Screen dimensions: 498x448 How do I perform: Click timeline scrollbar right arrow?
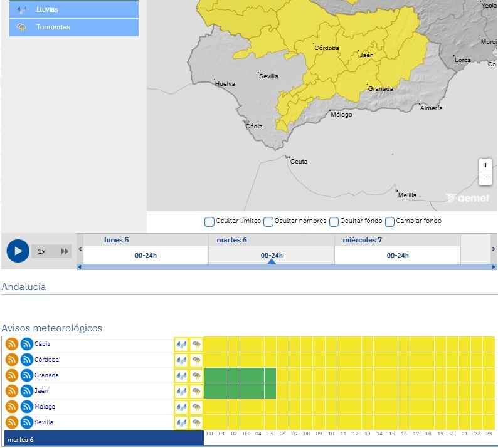(x=494, y=267)
